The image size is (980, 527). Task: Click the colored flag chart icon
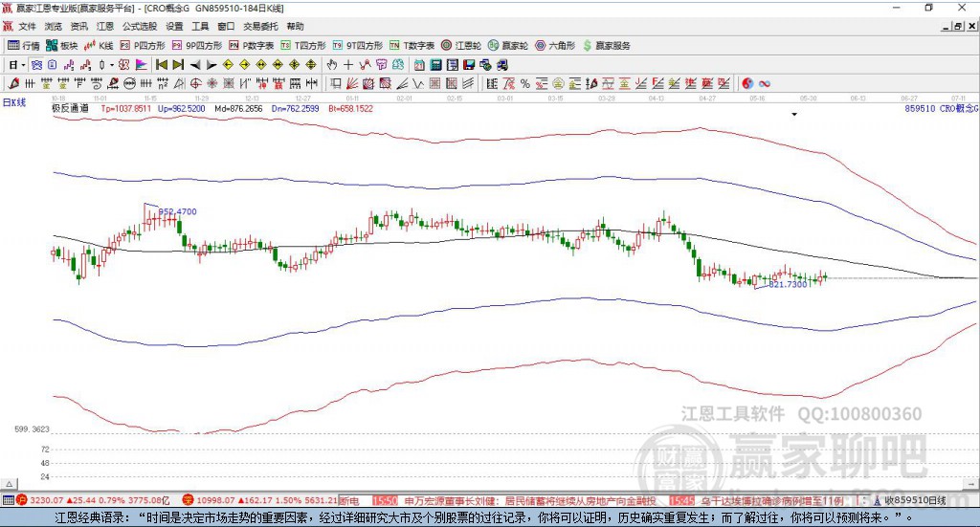pyautogui.click(x=141, y=65)
